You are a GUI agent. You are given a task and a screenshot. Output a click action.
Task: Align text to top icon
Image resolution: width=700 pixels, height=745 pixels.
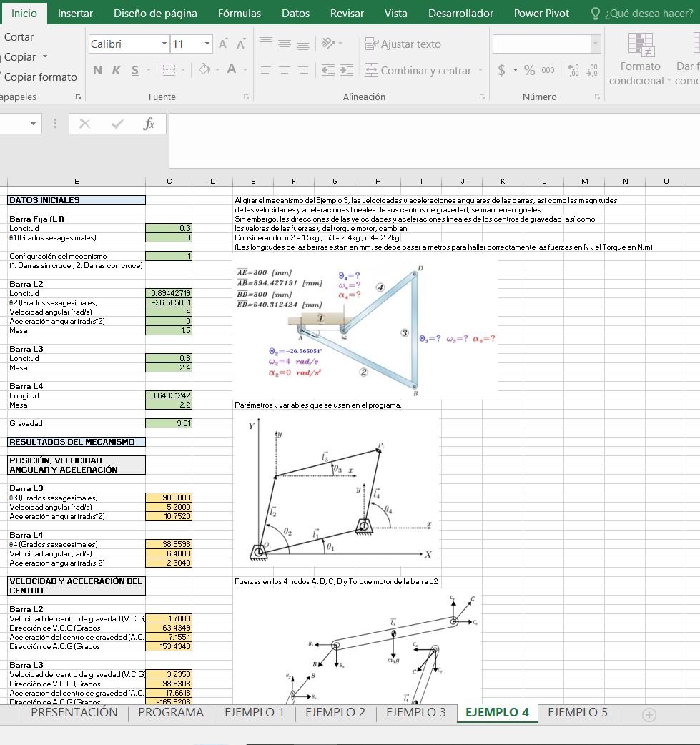(266, 41)
